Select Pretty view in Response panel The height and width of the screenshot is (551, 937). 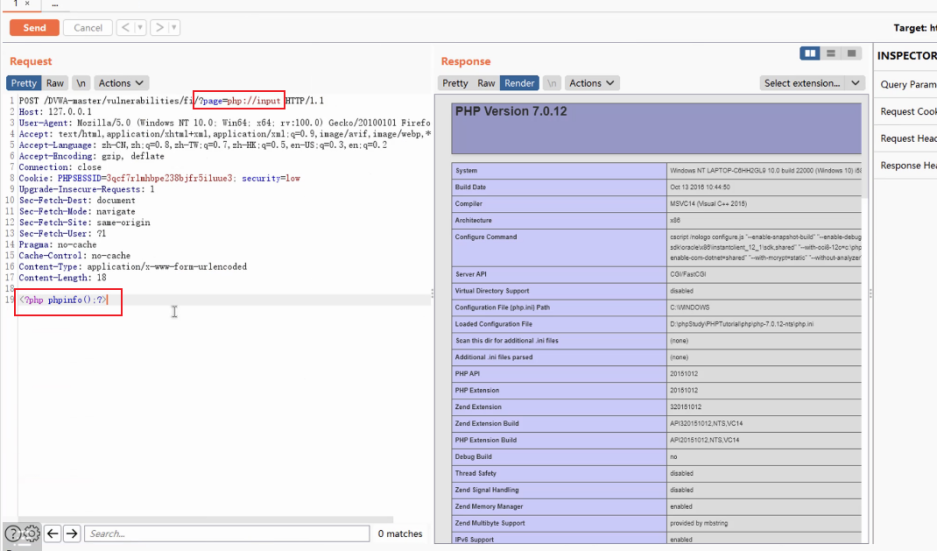click(x=455, y=83)
